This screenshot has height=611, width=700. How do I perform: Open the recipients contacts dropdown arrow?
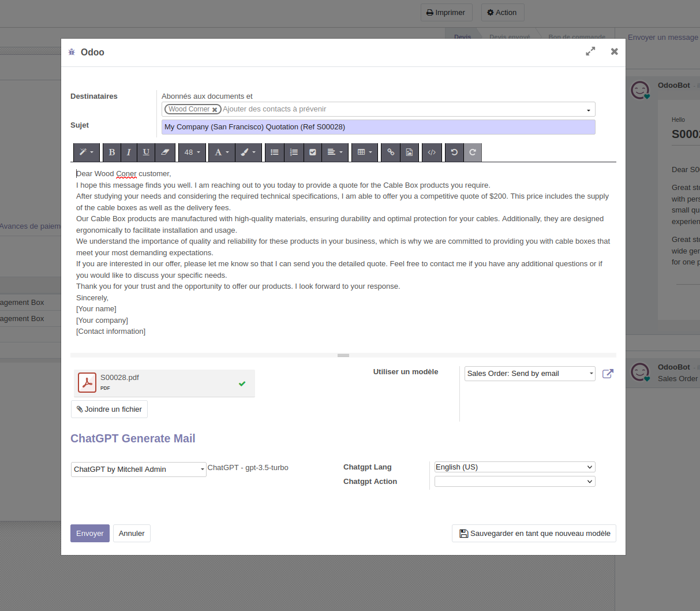point(589,110)
